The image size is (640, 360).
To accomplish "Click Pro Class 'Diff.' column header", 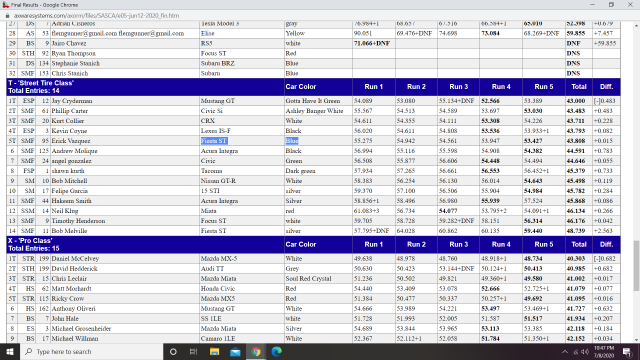I will point(606,244).
